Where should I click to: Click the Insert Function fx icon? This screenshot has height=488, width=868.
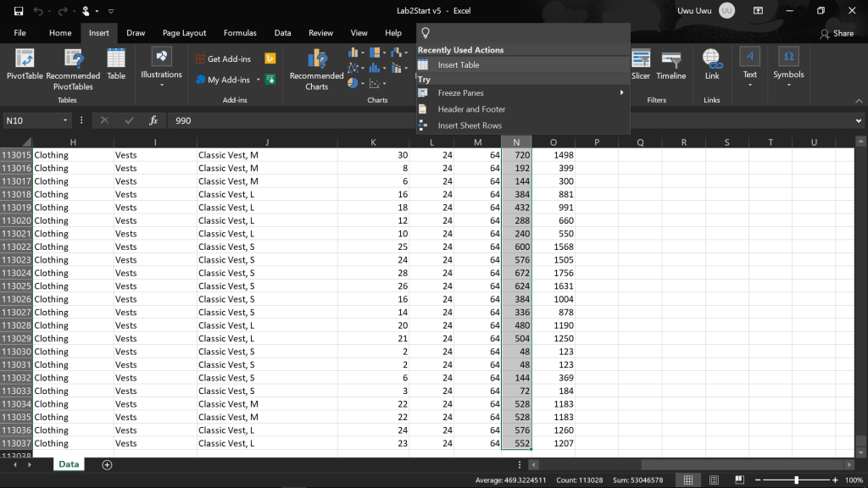click(153, 120)
